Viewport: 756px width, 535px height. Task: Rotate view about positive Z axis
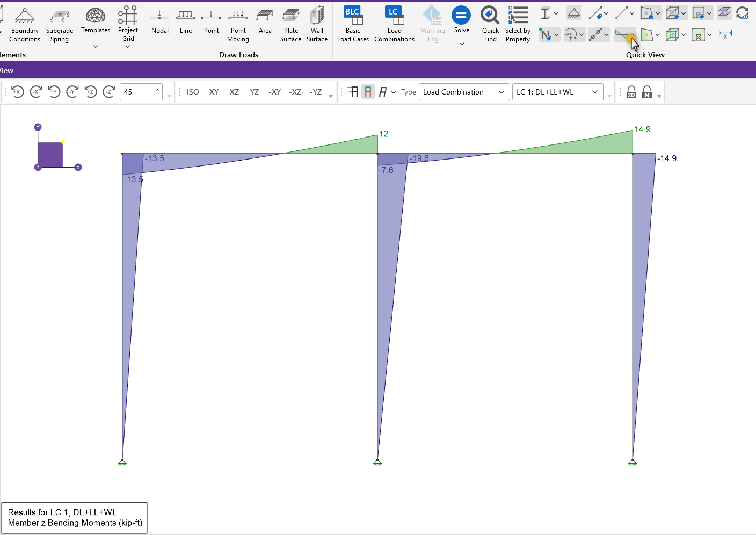tap(91, 92)
